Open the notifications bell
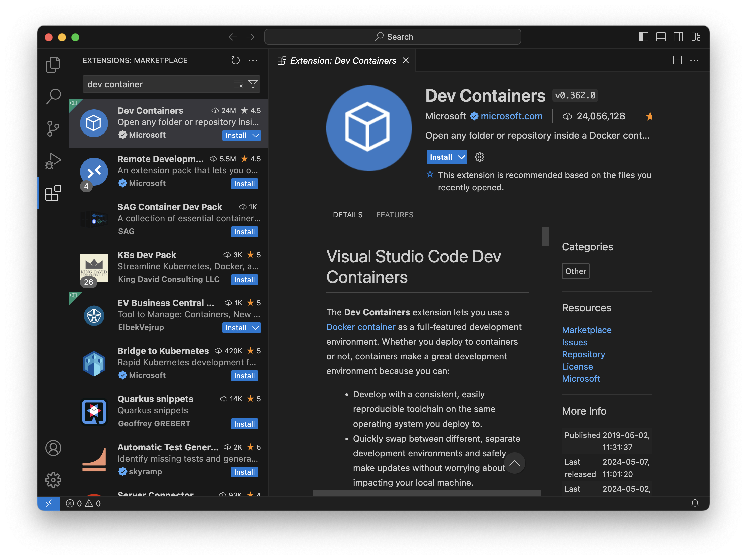The image size is (747, 560). click(x=695, y=504)
